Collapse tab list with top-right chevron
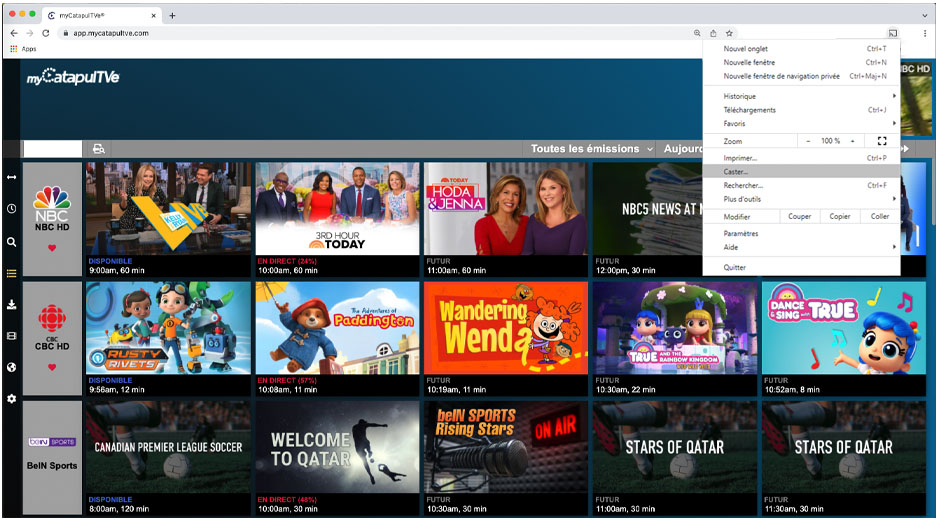 pos(924,16)
